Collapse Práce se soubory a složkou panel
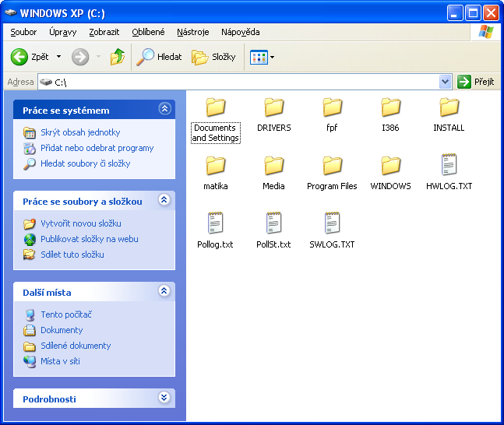Viewport: 504px width, 425px height. 164,200
